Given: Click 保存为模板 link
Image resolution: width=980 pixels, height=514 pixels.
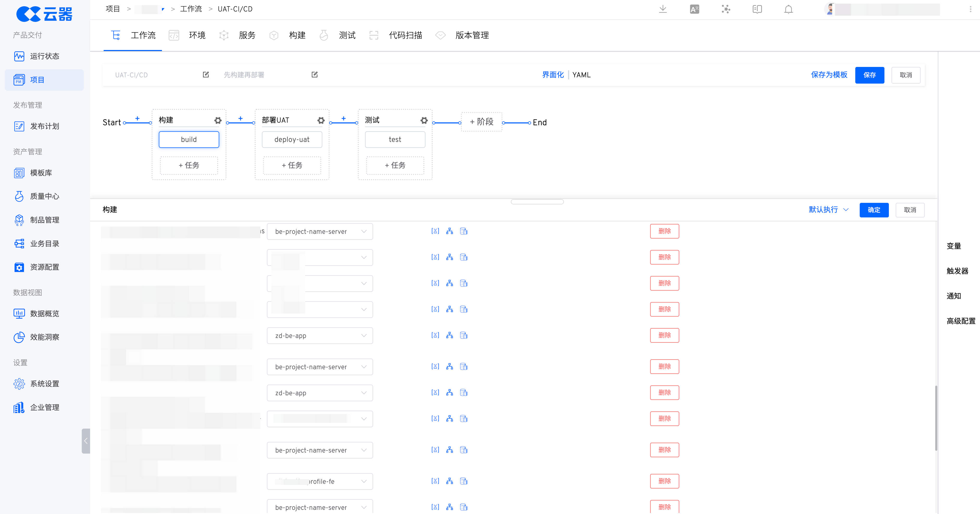Looking at the screenshot, I should coord(829,75).
